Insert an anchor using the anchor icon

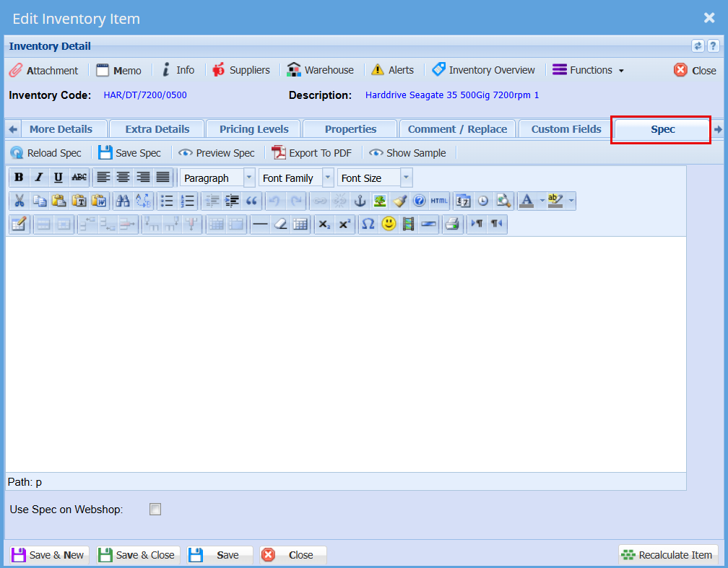coord(360,201)
